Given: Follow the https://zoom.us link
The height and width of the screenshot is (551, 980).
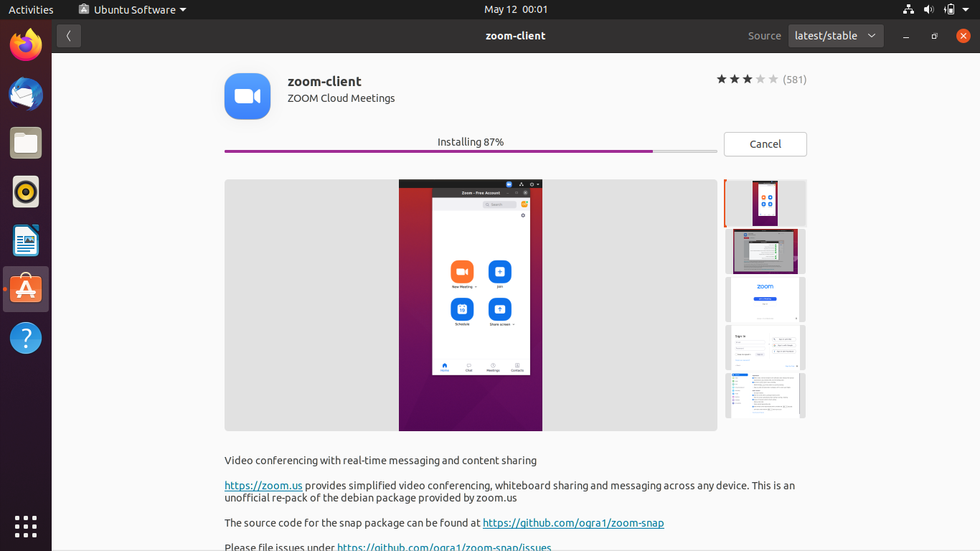Looking at the screenshot, I should (x=263, y=486).
